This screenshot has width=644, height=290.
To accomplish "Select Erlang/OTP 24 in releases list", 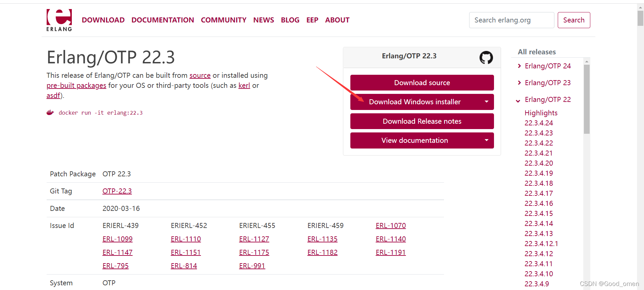I will tap(548, 66).
